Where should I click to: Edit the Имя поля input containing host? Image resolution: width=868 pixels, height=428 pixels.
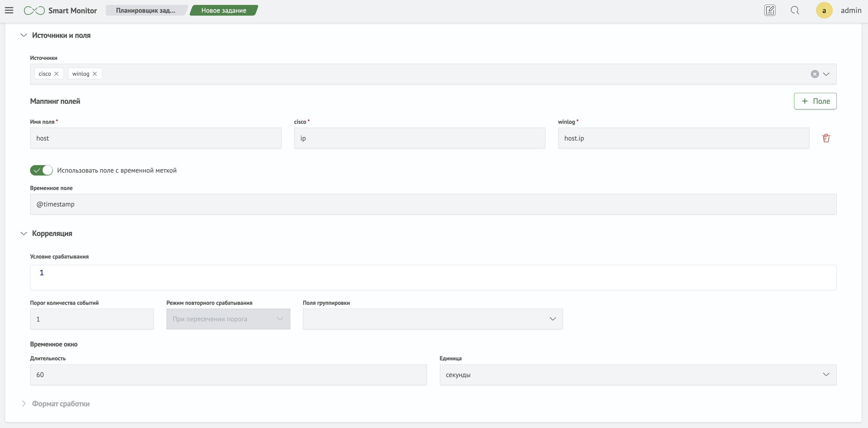point(156,138)
